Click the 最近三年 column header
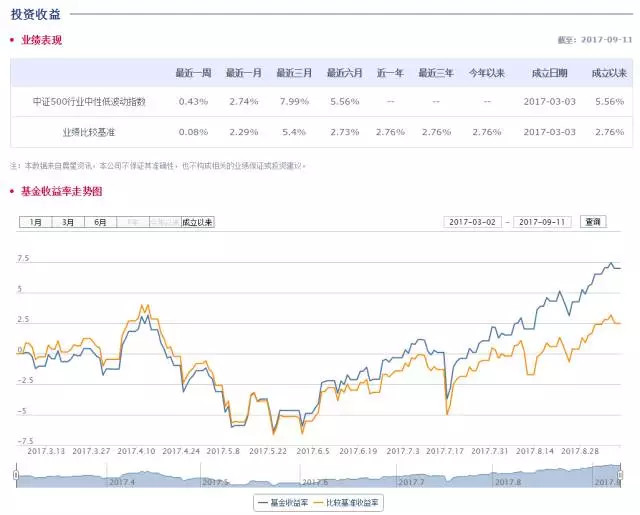Image resolution: width=640 pixels, height=515 pixels. (436, 73)
